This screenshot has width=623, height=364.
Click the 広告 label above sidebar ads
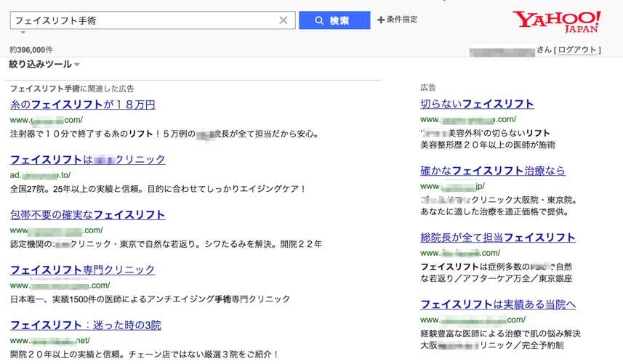coord(428,88)
